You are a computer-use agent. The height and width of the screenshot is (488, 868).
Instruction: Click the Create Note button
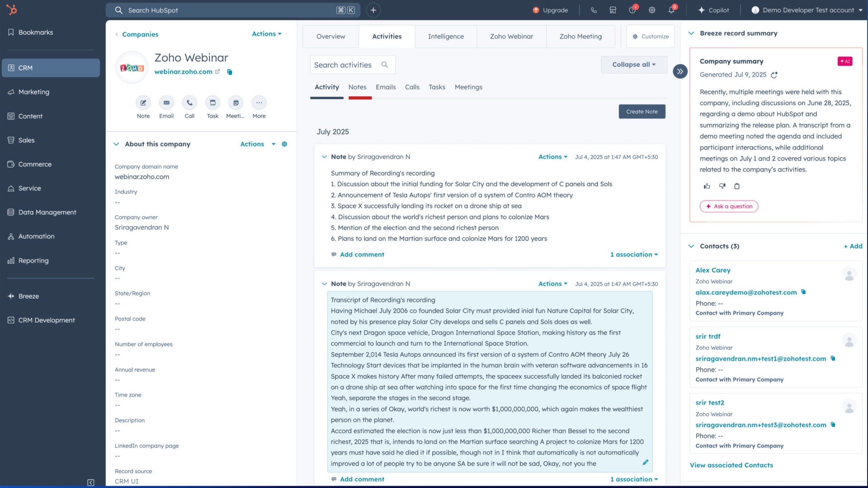pyautogui.click(x=642, y=112)
